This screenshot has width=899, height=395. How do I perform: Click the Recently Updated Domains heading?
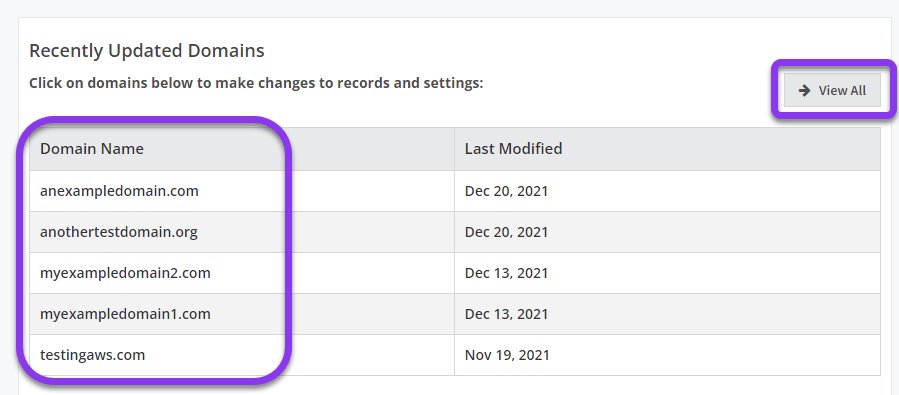tap(147, 51)
